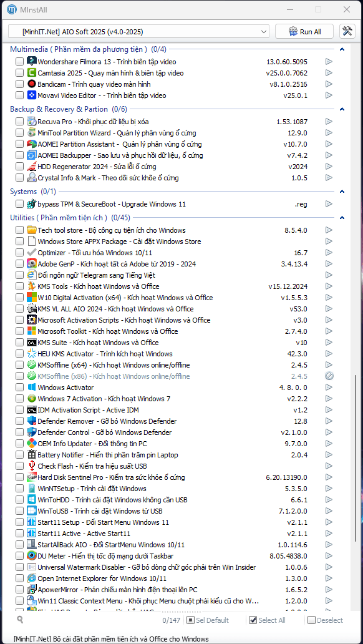363x644 pixels.
Task: Click the search magnifier icon at bottom
Action: [20, 620]
